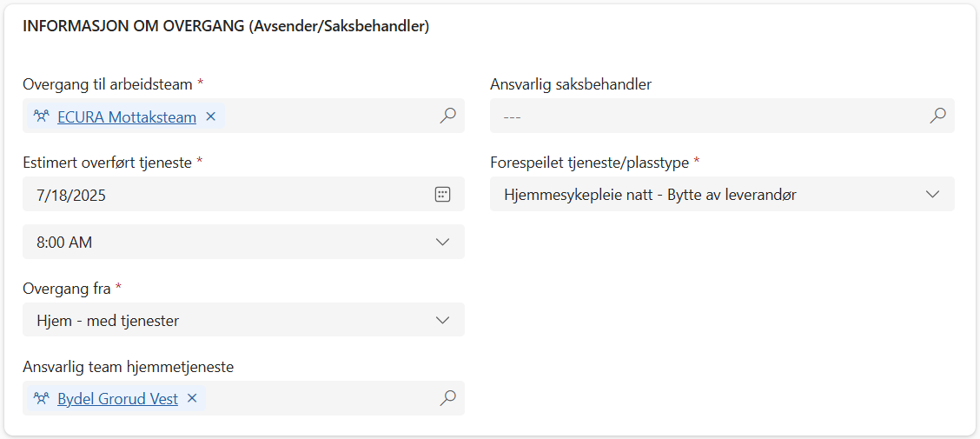
Task: Follow the Bydel Grorud Vest link
Action: pos(117,400)
